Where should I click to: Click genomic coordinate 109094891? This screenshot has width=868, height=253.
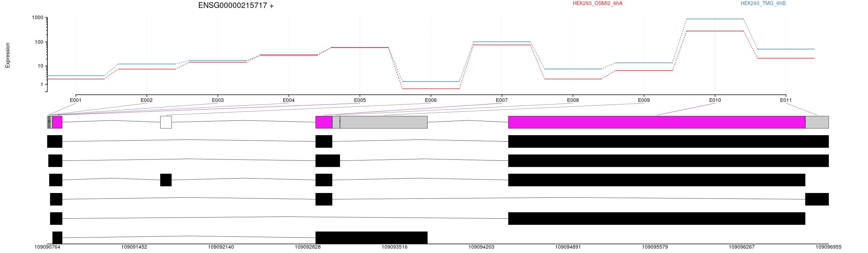click(x=568, y=247)
